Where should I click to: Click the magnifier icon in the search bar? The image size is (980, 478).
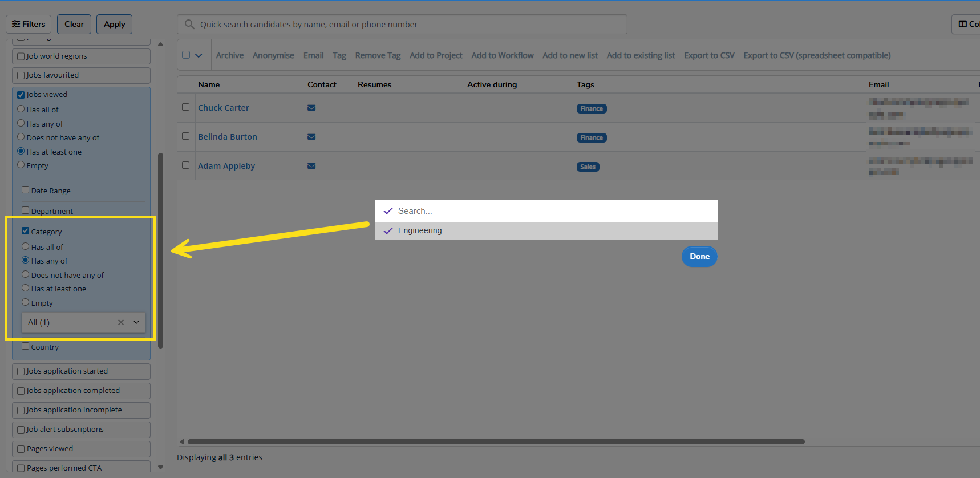189,25
